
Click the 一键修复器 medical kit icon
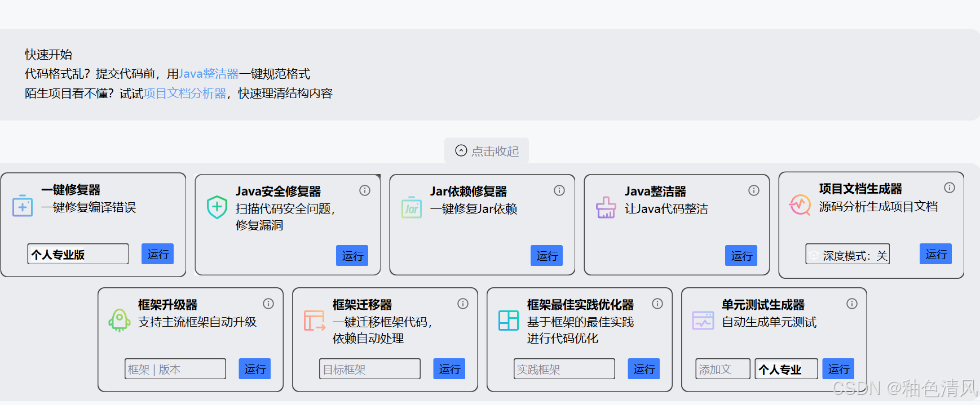click(x=23, y=206)
